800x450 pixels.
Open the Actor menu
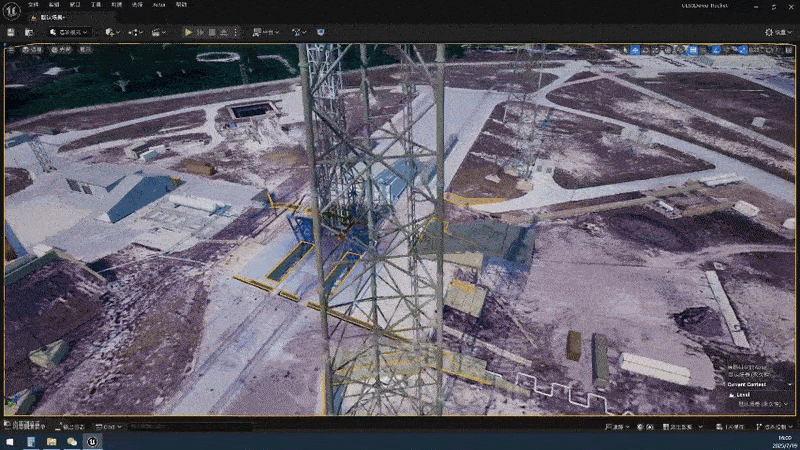(x=158, y=6)
